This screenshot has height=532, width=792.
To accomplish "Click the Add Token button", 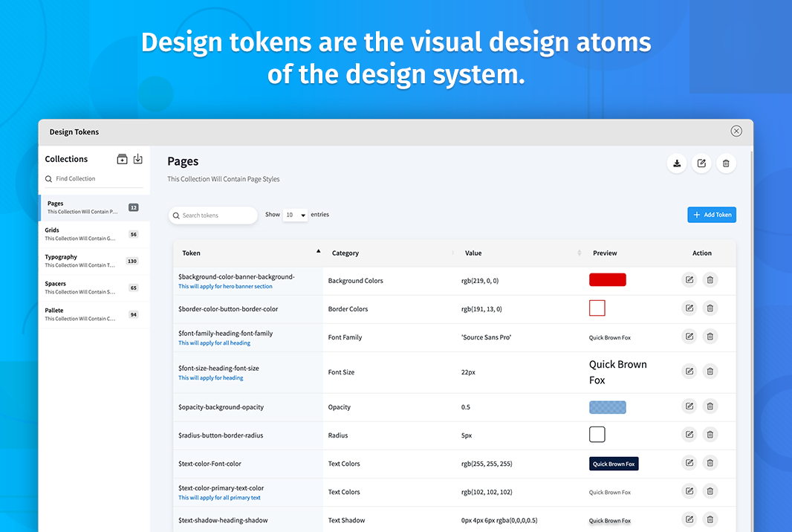I will pos(711,214).
